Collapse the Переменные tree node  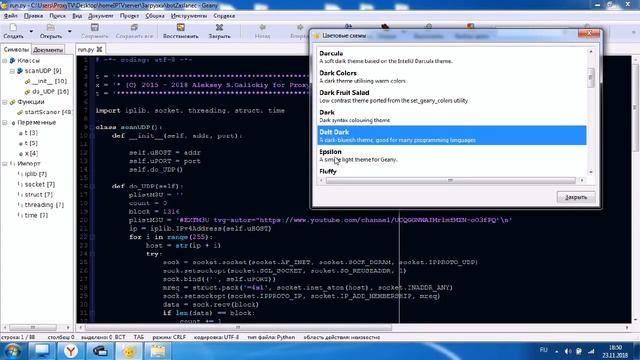tap(5, 122)
